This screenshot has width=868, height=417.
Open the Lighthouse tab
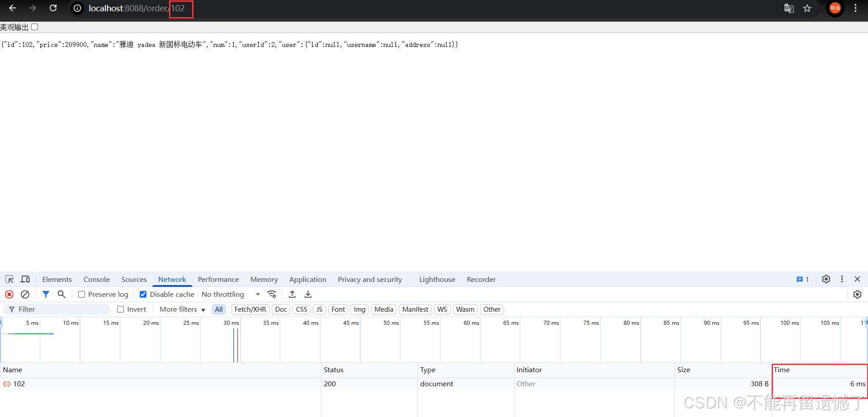point(437,279)
